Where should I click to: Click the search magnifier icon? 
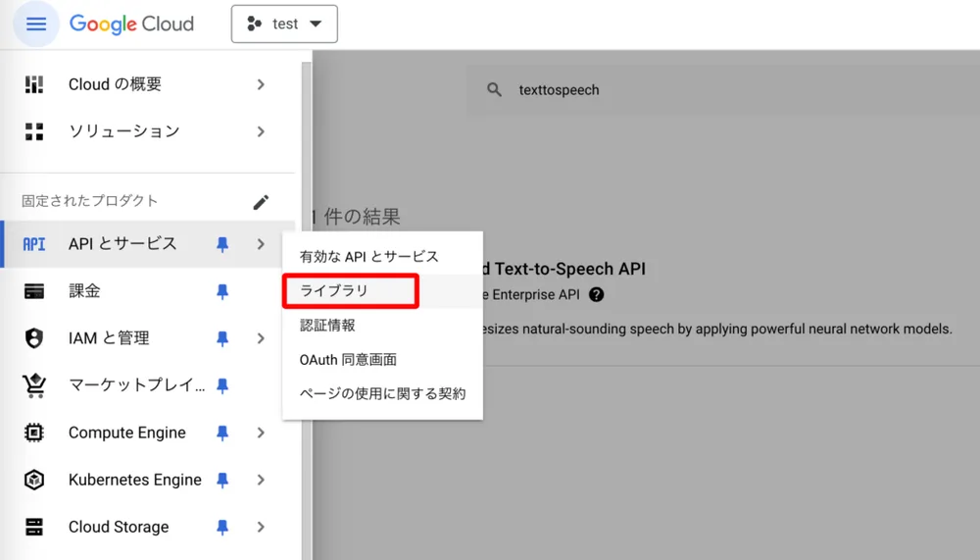494,89
